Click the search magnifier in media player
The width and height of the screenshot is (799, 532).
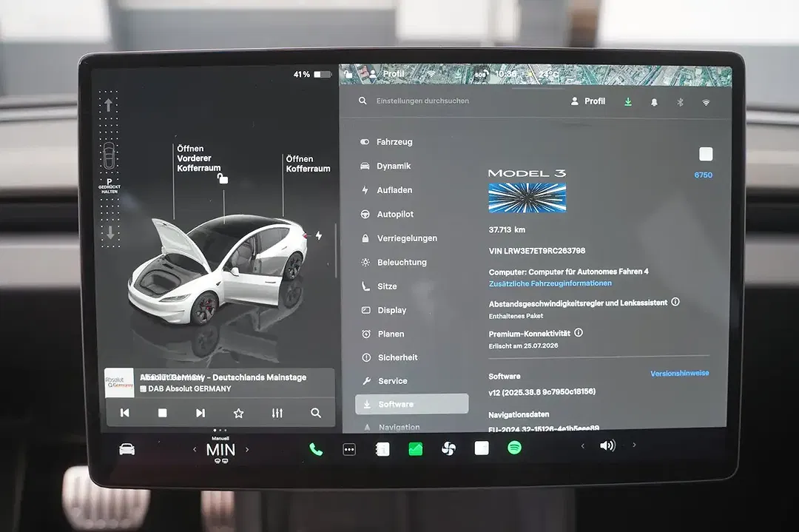click(316, 413)
